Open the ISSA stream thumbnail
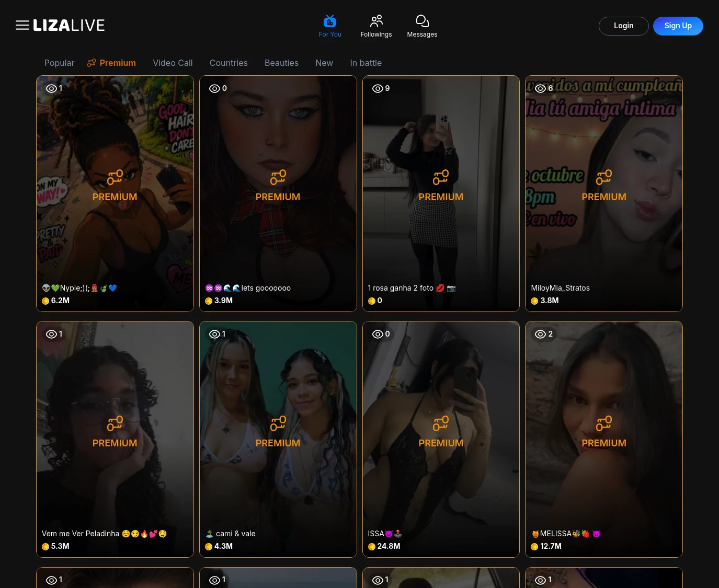The width and height of the screenshot is (719, 588). click(x=441, y=440)
